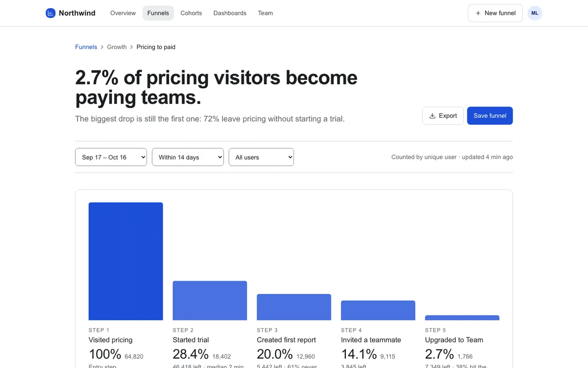Click the 12,960 user count
The image size is (588, 368).
pos(306,357)
